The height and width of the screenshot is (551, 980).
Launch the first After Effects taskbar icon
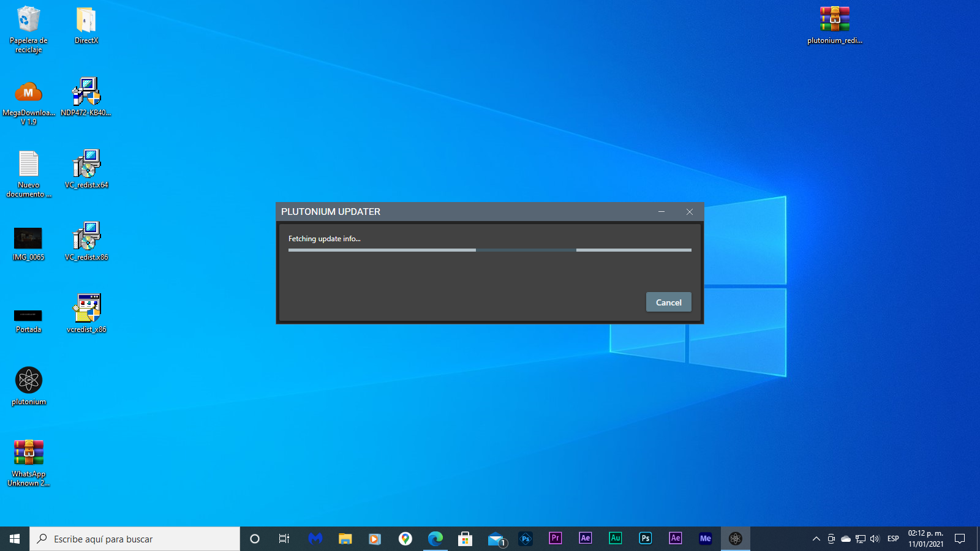pyautogui.click(x=585, y=539)
